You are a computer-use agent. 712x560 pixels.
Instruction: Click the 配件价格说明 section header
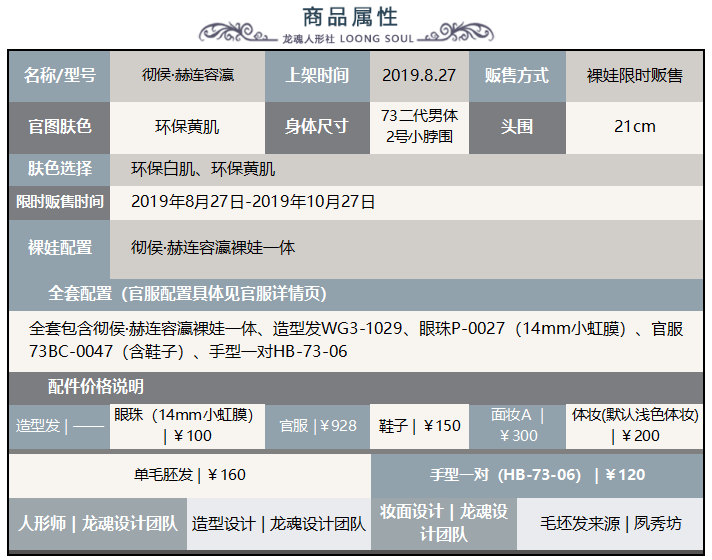(95, 386)
